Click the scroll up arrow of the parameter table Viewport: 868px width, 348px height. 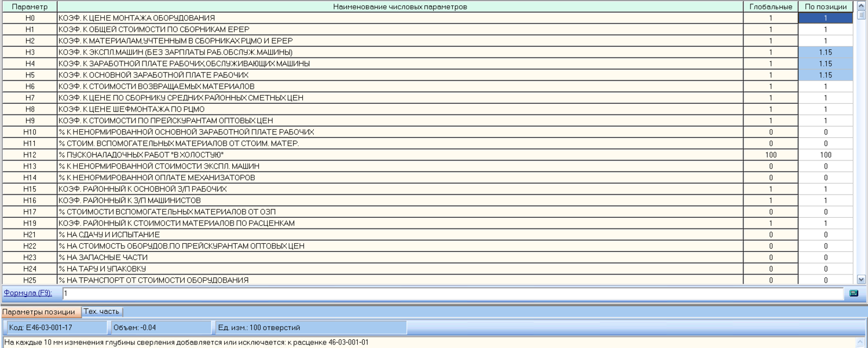[860, 6]
